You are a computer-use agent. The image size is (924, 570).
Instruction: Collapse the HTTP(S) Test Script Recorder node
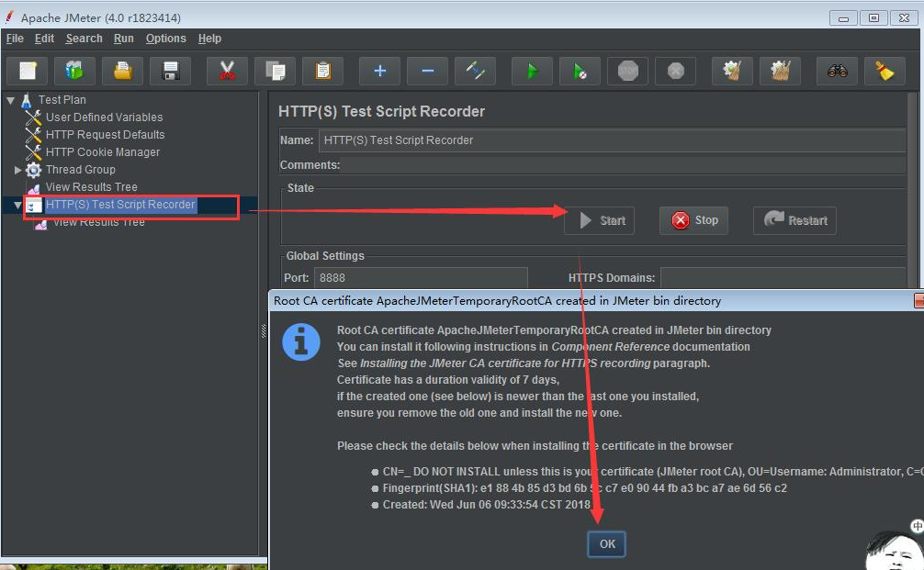tap(17, 205)
